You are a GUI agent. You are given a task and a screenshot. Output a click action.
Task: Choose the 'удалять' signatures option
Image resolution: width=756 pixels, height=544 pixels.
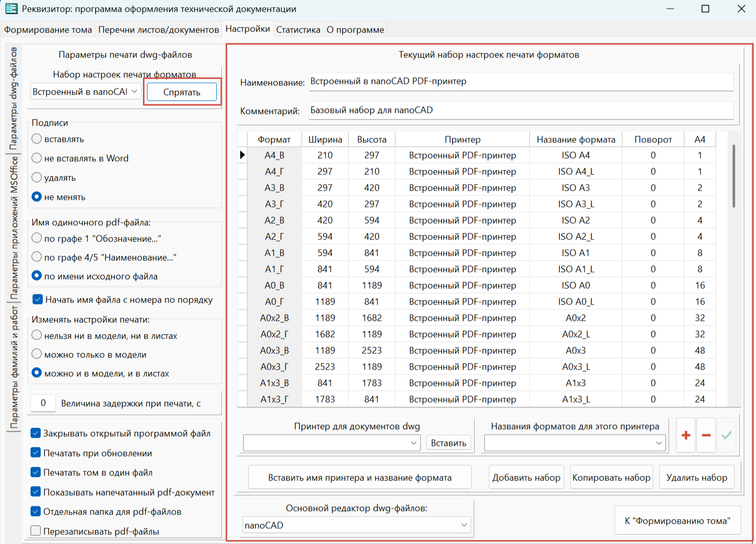[x=37, y=177]
